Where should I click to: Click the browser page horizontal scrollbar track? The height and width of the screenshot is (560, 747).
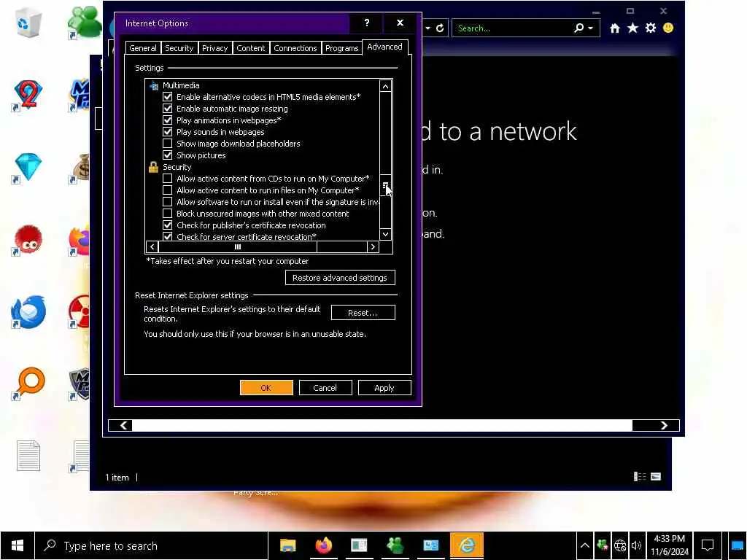click(x=382, y=425)
